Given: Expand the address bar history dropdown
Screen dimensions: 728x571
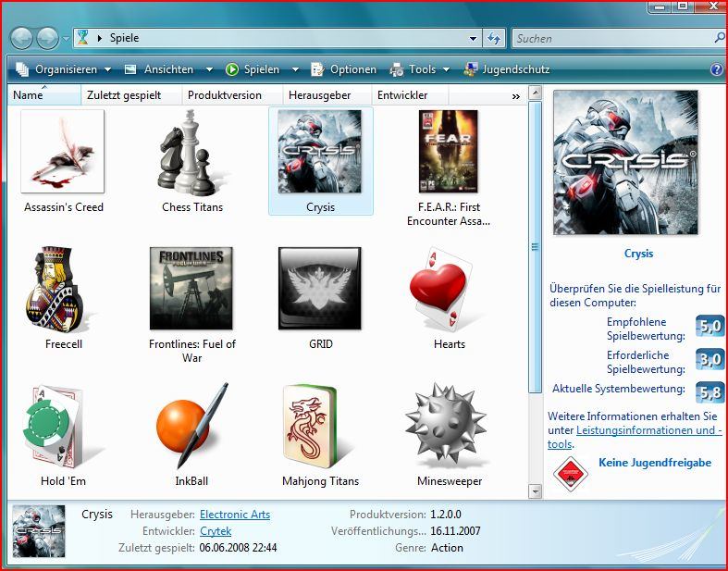Looking at the screenshot, I should tap(473, 38).
